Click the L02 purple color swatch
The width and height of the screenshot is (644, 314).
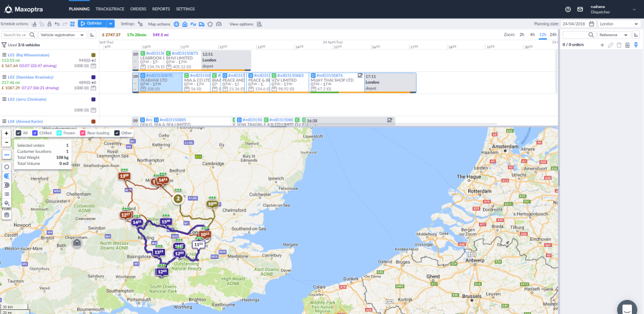click(94, 77)
